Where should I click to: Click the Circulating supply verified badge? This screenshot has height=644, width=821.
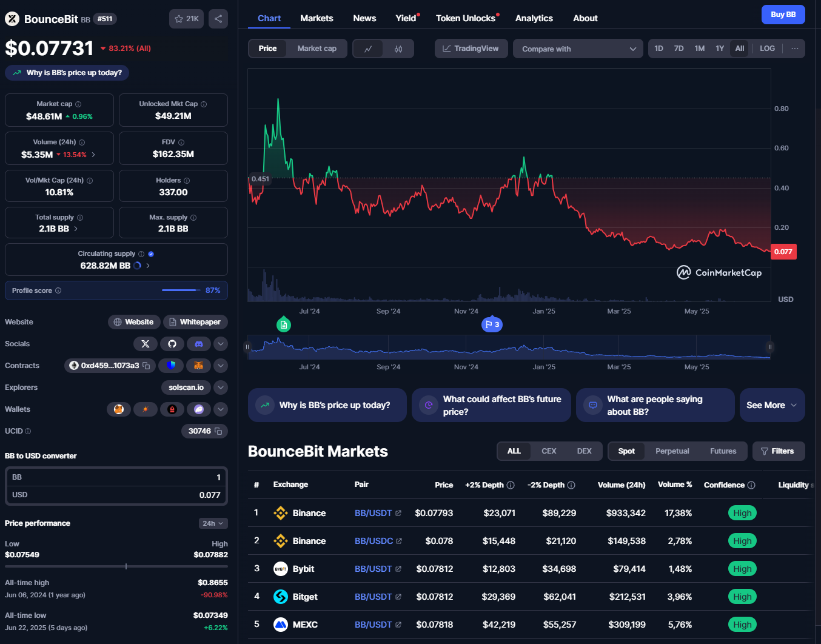pos(151,254)
